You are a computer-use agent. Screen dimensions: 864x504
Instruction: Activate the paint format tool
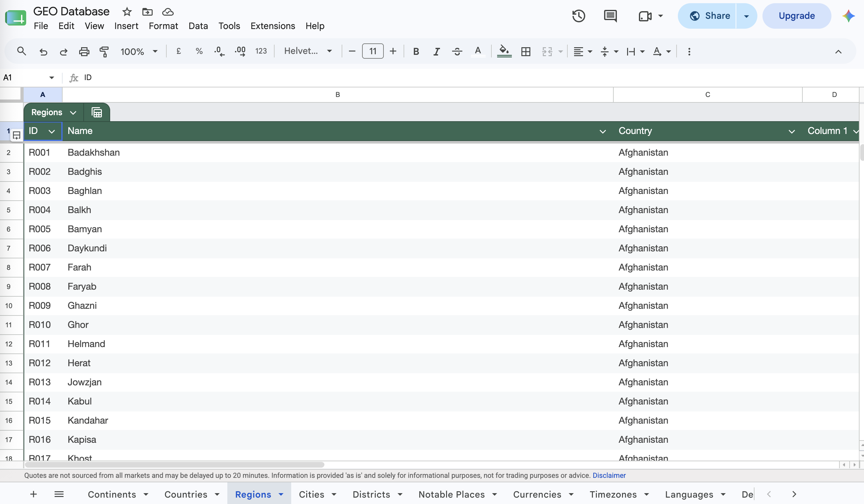[x=104, y=51]
